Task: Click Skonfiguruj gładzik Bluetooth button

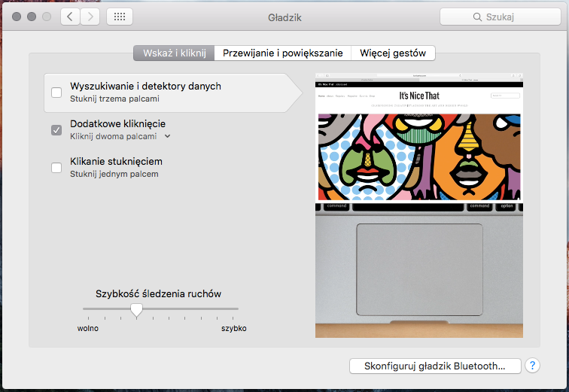Action: (435, 366)
